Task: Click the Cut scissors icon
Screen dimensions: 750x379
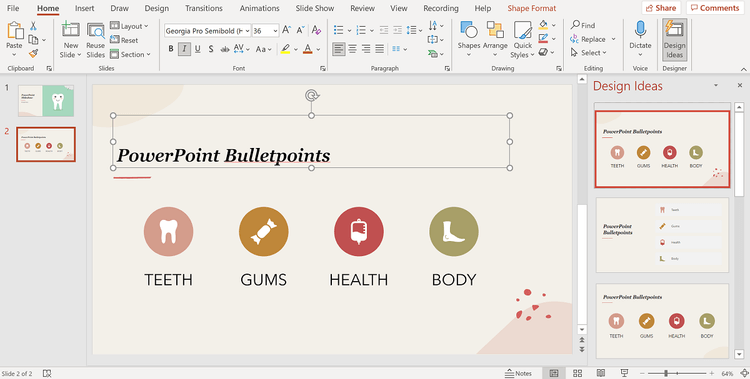Action: (33, 26)
